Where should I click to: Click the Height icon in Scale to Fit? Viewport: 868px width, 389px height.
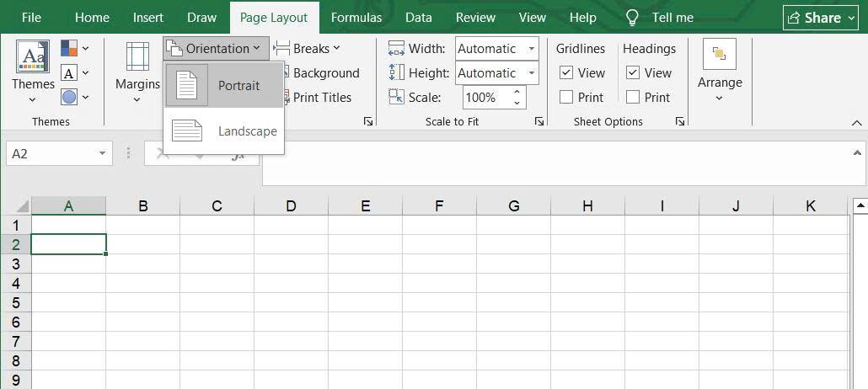(396, 72)
